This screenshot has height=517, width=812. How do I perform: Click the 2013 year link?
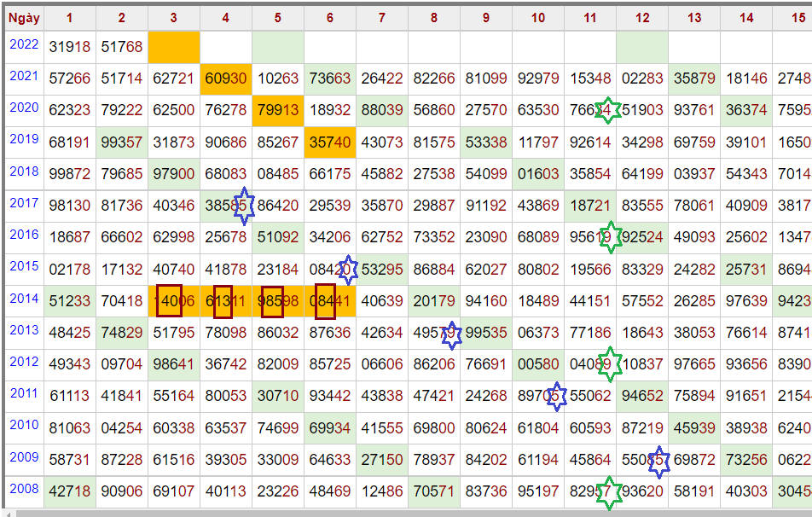coord(24,330)
